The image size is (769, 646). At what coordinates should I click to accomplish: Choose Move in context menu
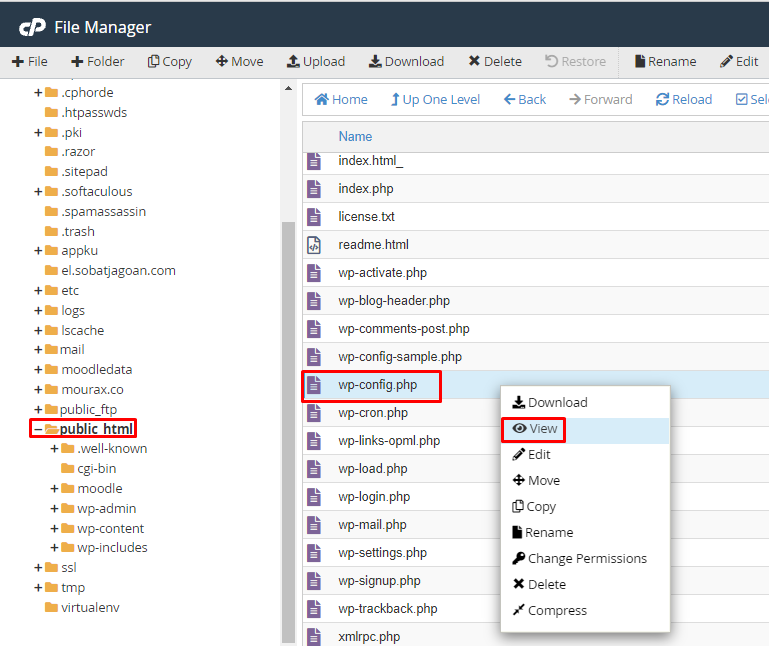[x=585, y=481]
